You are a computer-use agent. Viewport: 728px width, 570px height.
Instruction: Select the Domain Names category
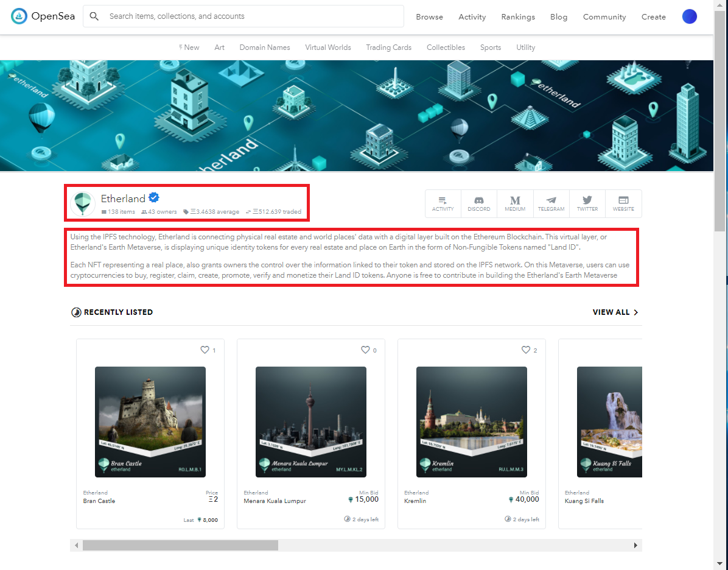[x=265, y=47]
